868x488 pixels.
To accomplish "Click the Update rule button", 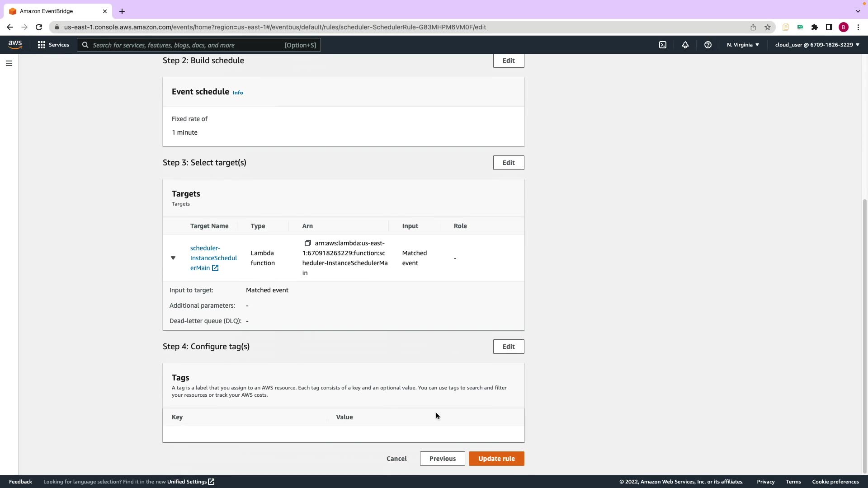I will tap(496, 459).
